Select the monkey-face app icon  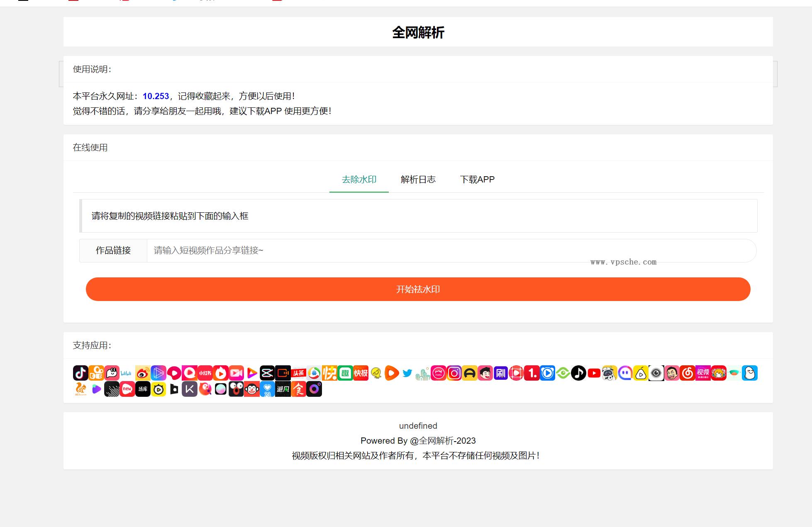(251, 389)
